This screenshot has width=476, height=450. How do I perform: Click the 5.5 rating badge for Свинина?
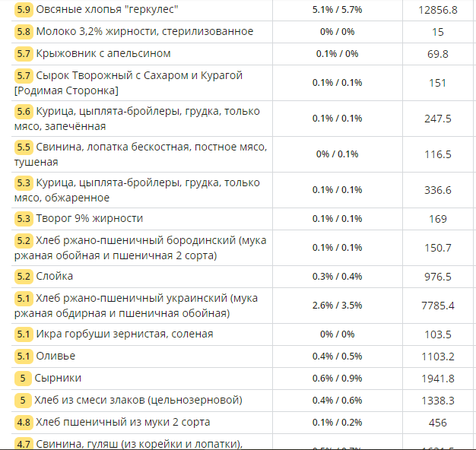(x=24, y=147)
